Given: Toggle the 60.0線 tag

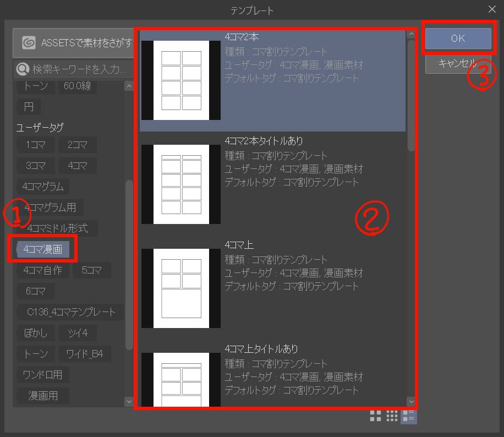Looking at the screenshot, I should 78,86.
